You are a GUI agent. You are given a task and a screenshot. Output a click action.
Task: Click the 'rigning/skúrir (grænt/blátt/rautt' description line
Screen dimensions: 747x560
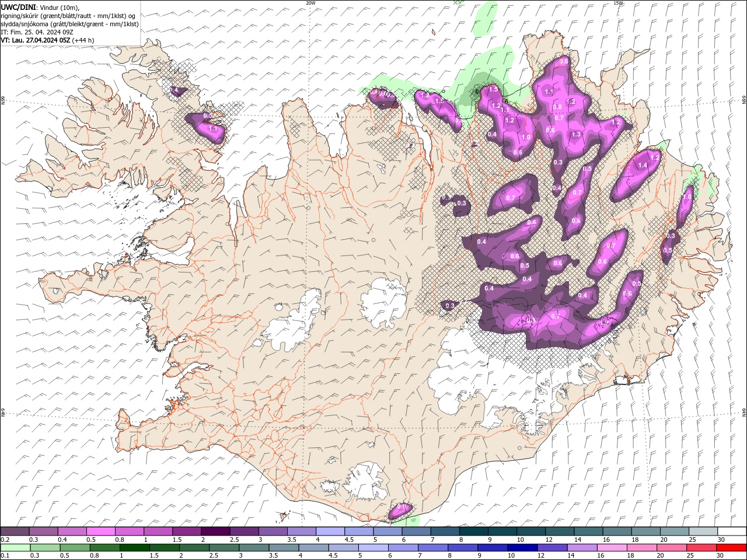[x=68, y=16]
